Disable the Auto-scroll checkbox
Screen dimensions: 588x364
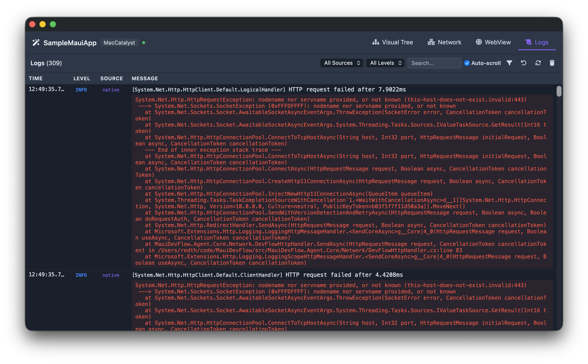click(x=467, y=63)
